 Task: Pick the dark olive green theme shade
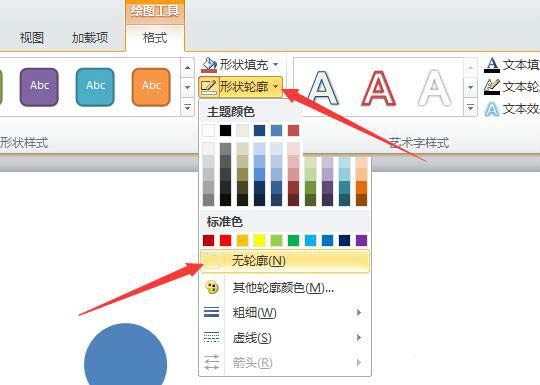(x=310, y=200)
